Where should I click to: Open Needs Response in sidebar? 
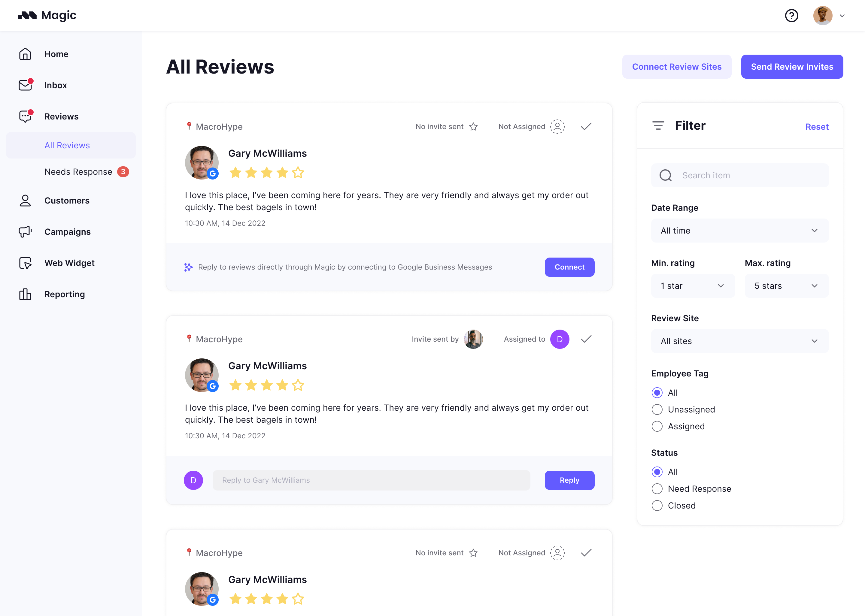coord(78,171)
